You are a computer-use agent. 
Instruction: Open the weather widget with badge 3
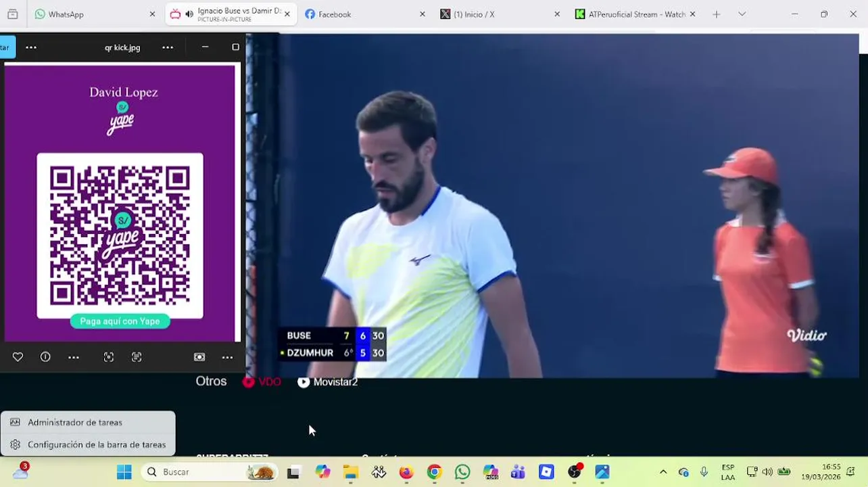click(21, 471)
